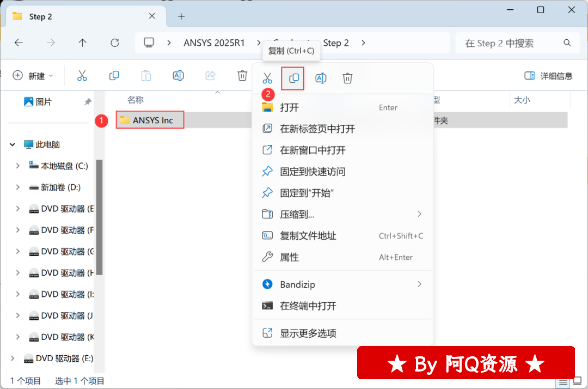The width and height of the screenshot is (588, 389).
Task: Click the Copy icon in the main toolbar
Action: tap(114, 76)
